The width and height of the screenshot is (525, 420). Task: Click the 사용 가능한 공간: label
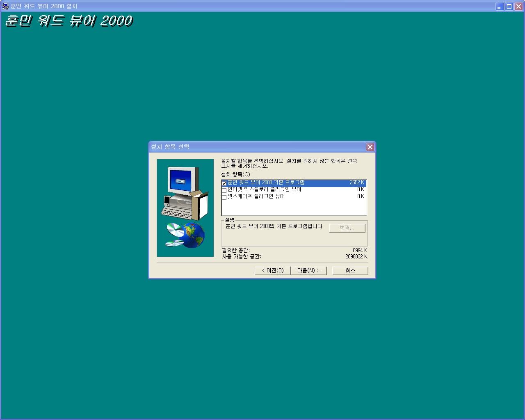point(242,256)
